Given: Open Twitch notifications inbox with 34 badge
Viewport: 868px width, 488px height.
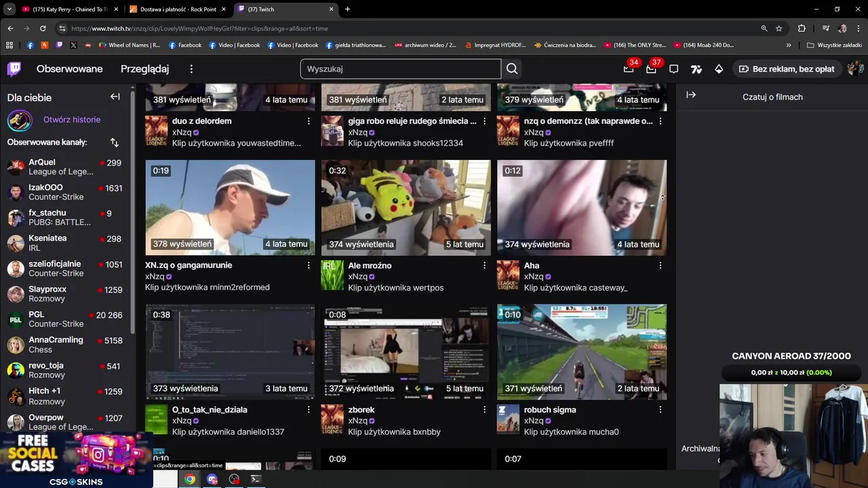Looking at the screenshot, I should click(x=629, y=69).
